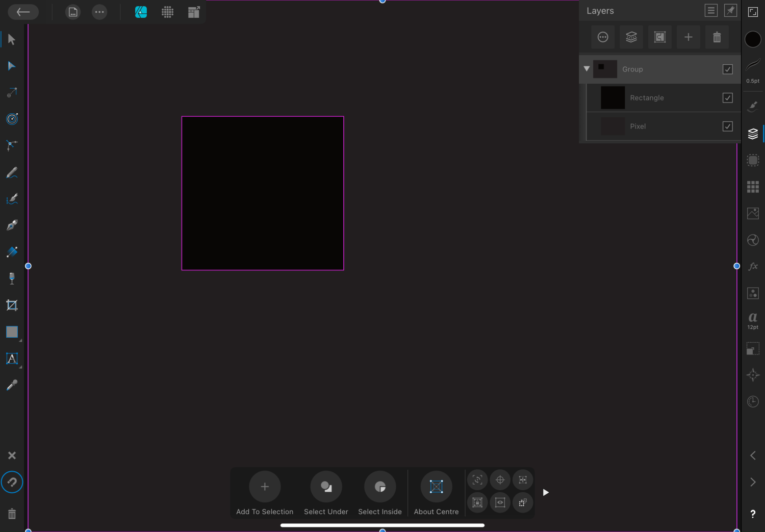Image resolution: width=765 pixels, height=532 pixels.
Task: Undo with the left chevron
Action: pos(753,455)
